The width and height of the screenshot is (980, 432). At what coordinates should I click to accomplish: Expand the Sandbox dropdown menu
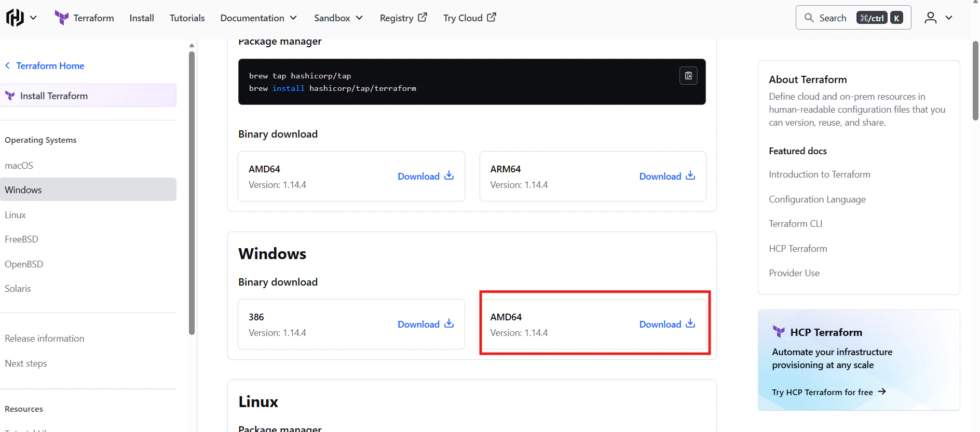pyautogui.click(x=338, y=18)
